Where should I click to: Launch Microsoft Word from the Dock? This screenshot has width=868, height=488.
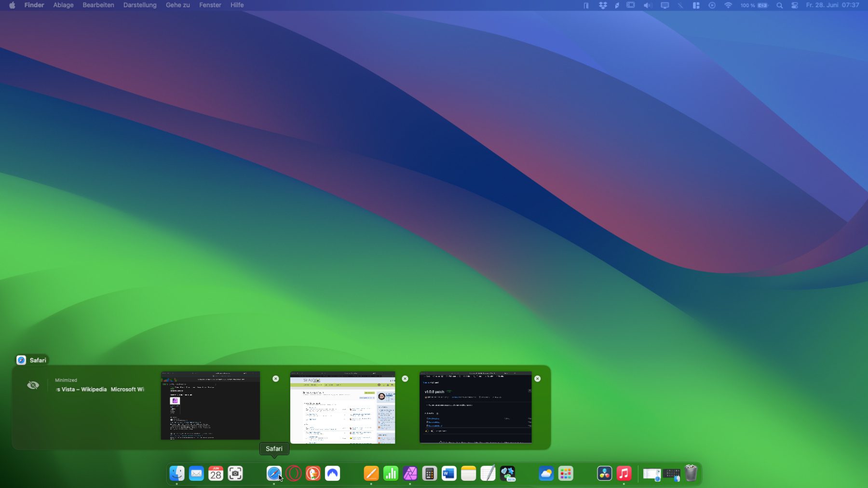tap(449, 474)
